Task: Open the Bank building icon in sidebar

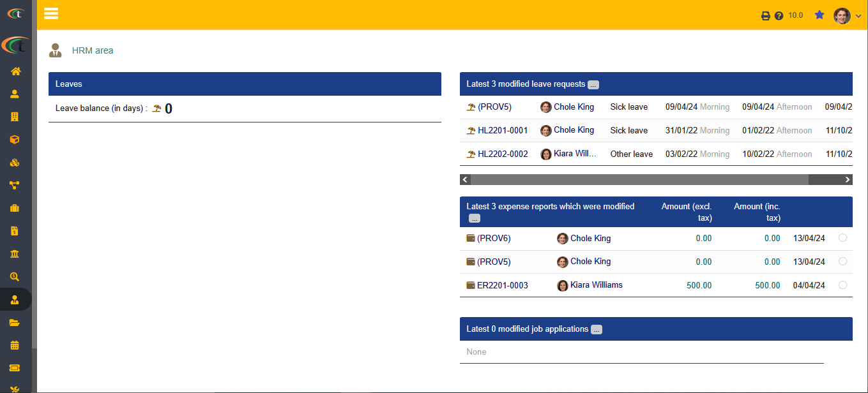Action: point(15,254)
